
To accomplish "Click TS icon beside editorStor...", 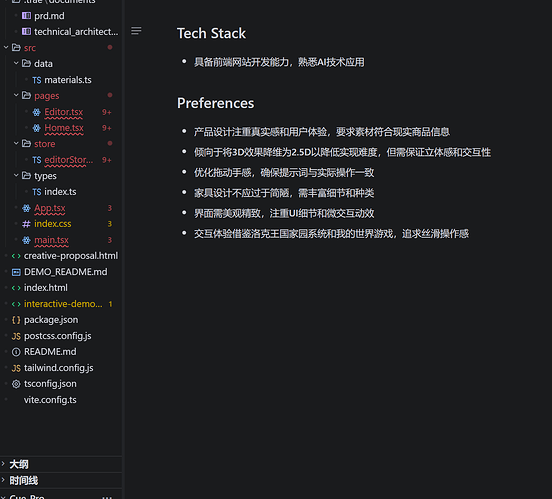I will 37,160.
